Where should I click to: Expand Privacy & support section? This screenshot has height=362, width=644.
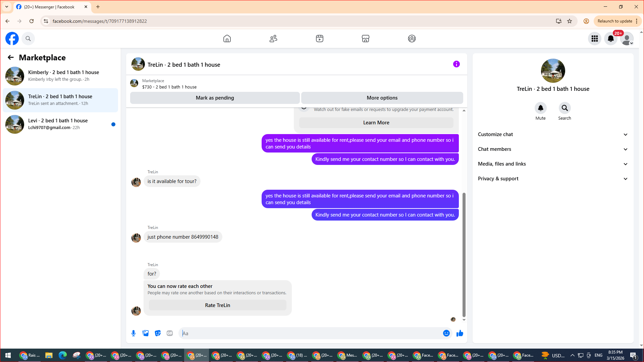[553, 179]
